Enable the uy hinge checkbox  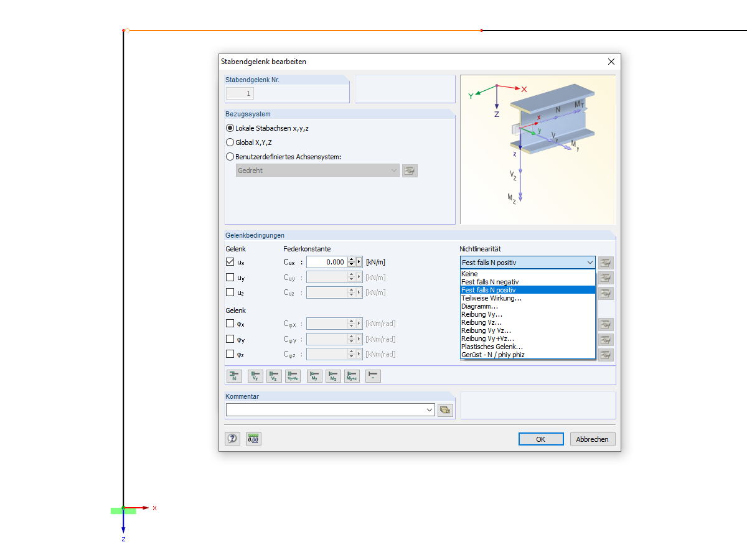[230, 278]
